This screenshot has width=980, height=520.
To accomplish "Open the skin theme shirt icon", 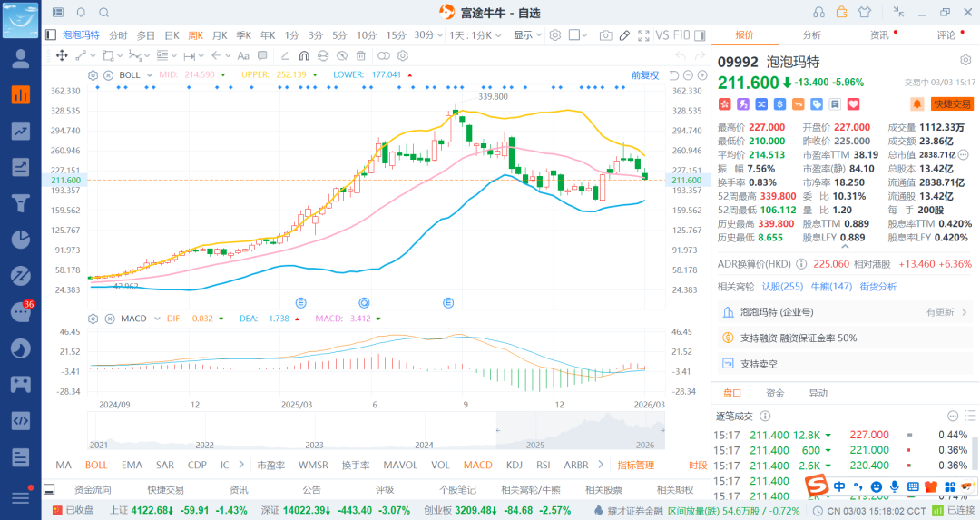I will pyautogui.click(x=863, y=12).
